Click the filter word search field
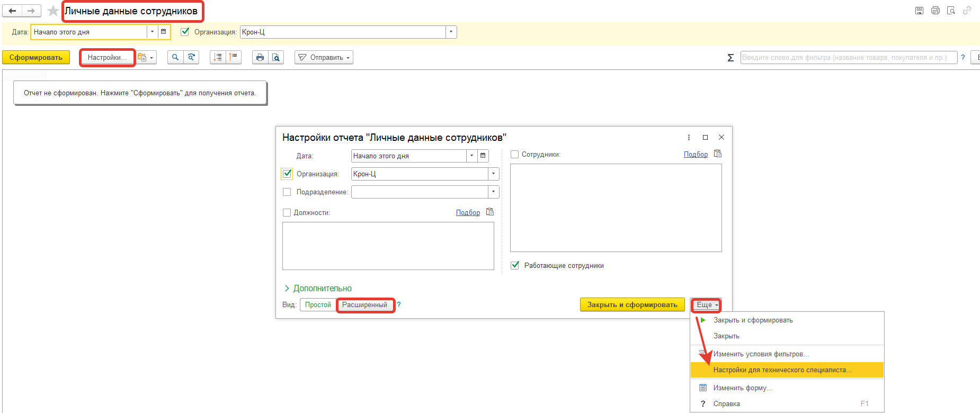The width and height of the screenshot is (980, 413). 848,57
